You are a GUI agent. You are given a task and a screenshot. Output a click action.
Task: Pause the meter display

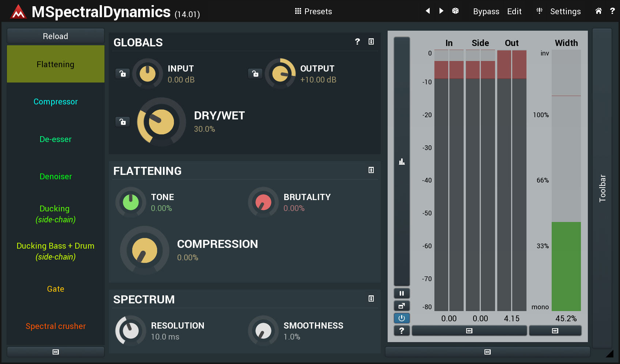pos(402,293)
